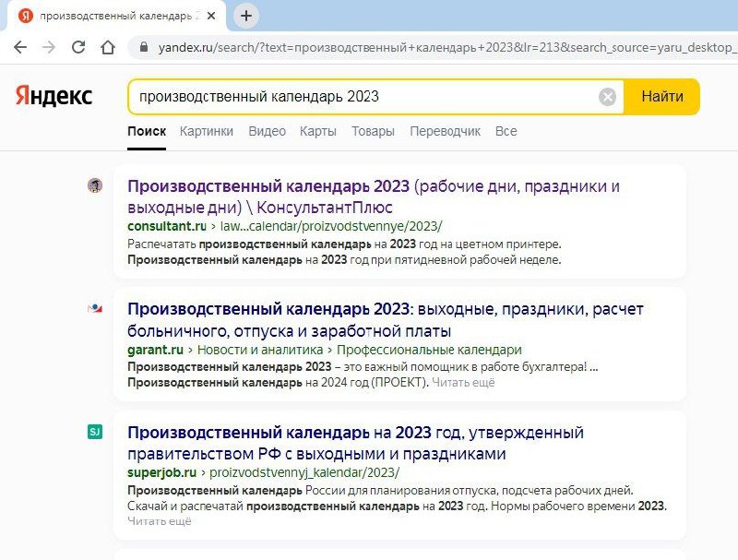Screen dimensions: 738x560
Task: Click the browser forward arrow
Action: (49, 47)
